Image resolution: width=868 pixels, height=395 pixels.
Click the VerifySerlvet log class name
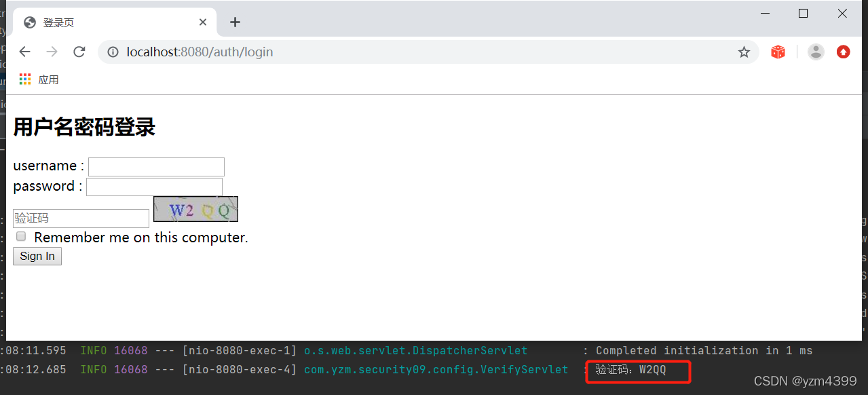436,370
